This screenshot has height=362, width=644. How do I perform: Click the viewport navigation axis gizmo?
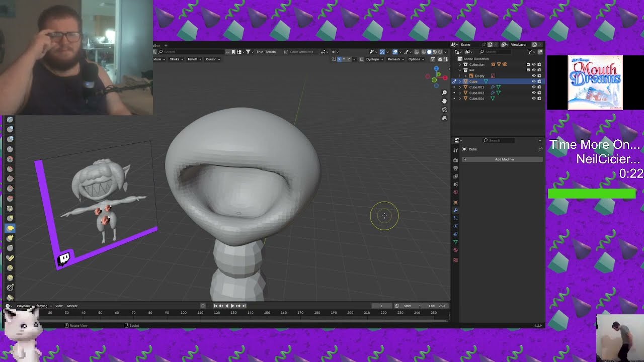[x=436, y=77]
